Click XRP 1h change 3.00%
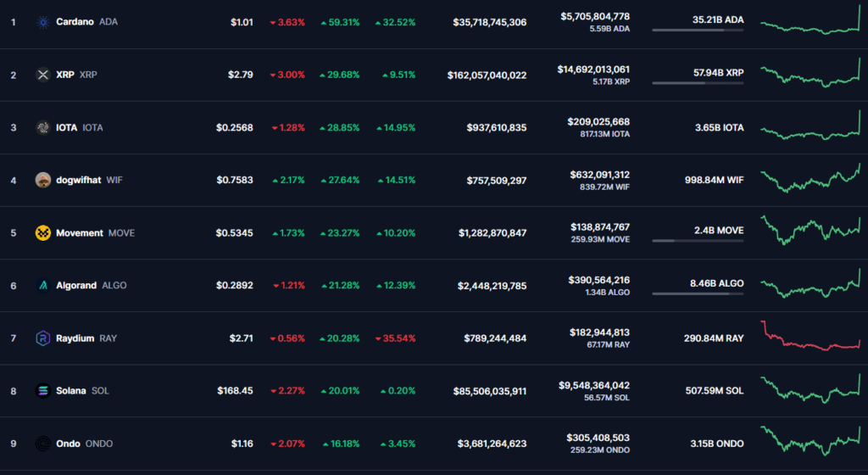The image size is (868, 475). pyautogui.click(x=287, y=75)
